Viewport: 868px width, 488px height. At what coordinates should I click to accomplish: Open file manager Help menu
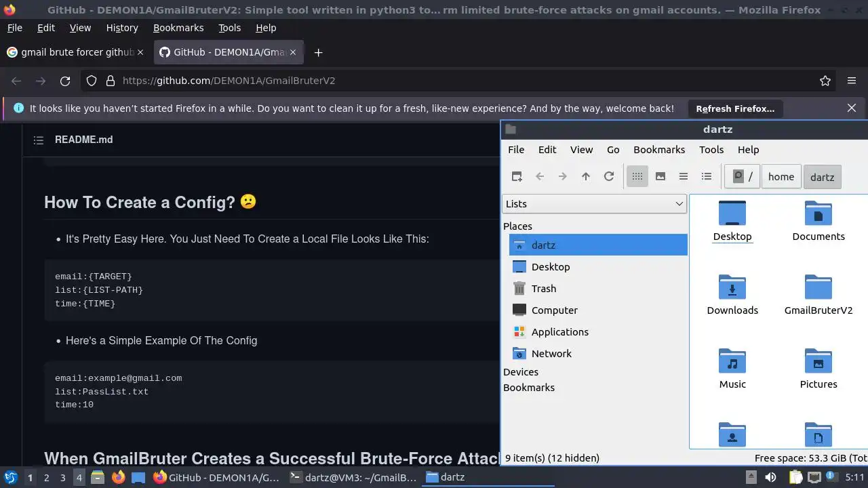tap(748, 150)
